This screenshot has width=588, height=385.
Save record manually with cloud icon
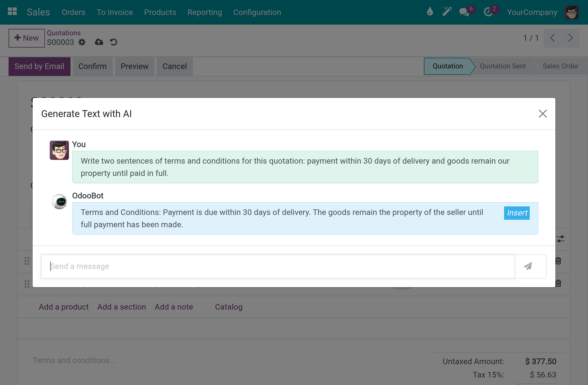pos(99,42)
